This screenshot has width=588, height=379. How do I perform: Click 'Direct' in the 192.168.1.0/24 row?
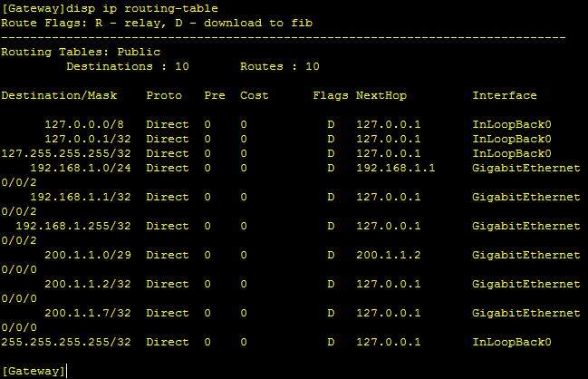coord(168,168)
